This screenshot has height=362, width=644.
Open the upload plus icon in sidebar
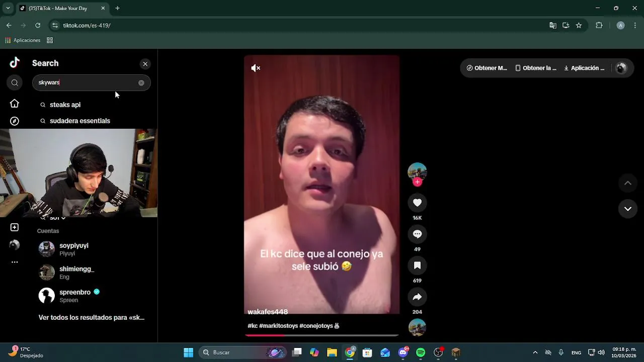tap(15, 227)
